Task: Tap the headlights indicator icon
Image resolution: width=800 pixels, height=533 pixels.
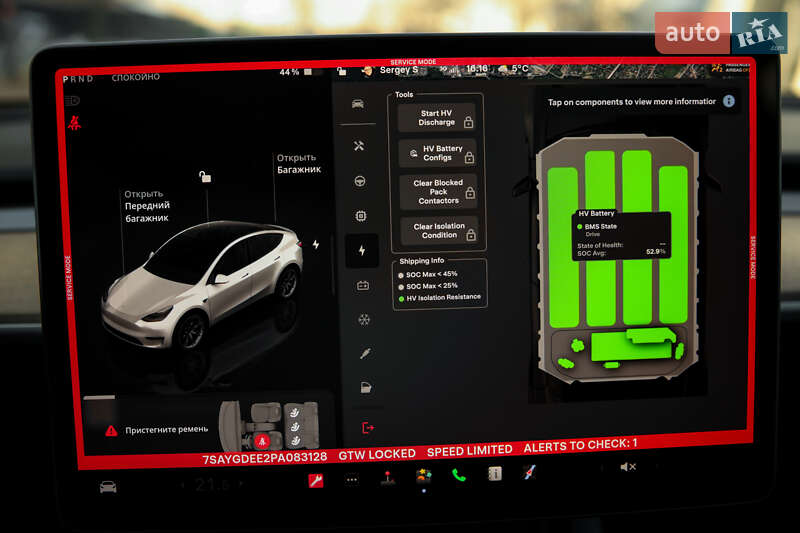Action: (x=72, y=100)
